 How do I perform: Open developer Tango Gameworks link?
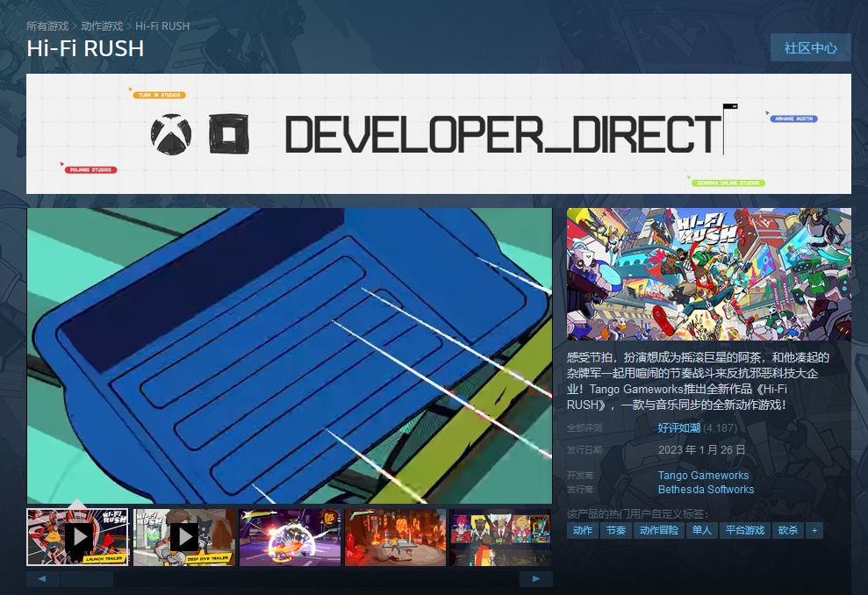tap(703, 475)
